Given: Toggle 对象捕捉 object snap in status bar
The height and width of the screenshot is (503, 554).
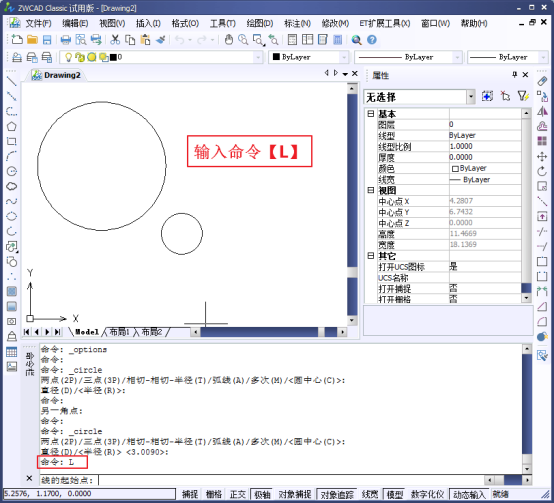Looking at the screenshot, I should point(294,494).
